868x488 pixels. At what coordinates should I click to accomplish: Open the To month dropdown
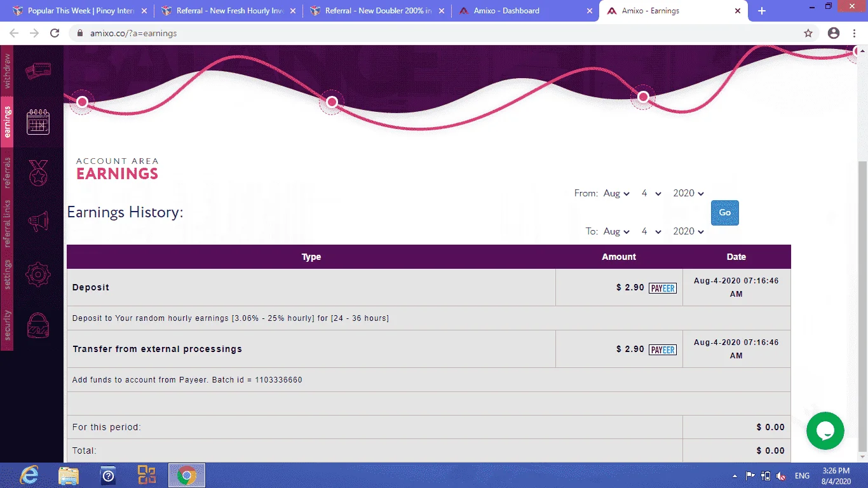click(x=616, y=231)
